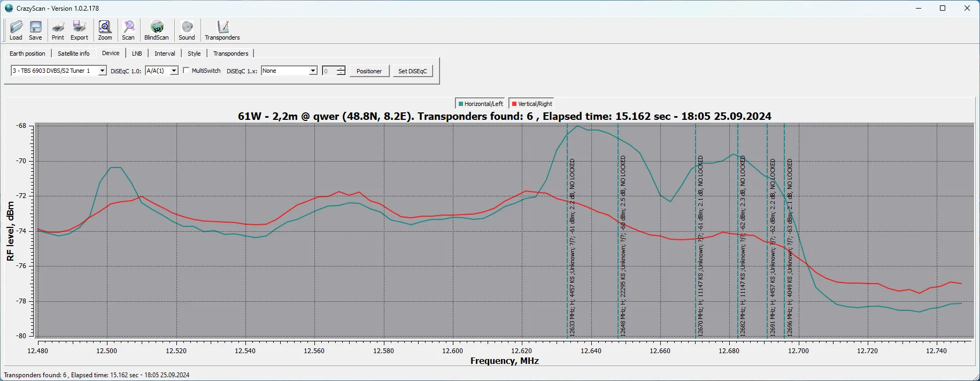
Task: Launch the BlindScan tool
Action: click(156, 30)
